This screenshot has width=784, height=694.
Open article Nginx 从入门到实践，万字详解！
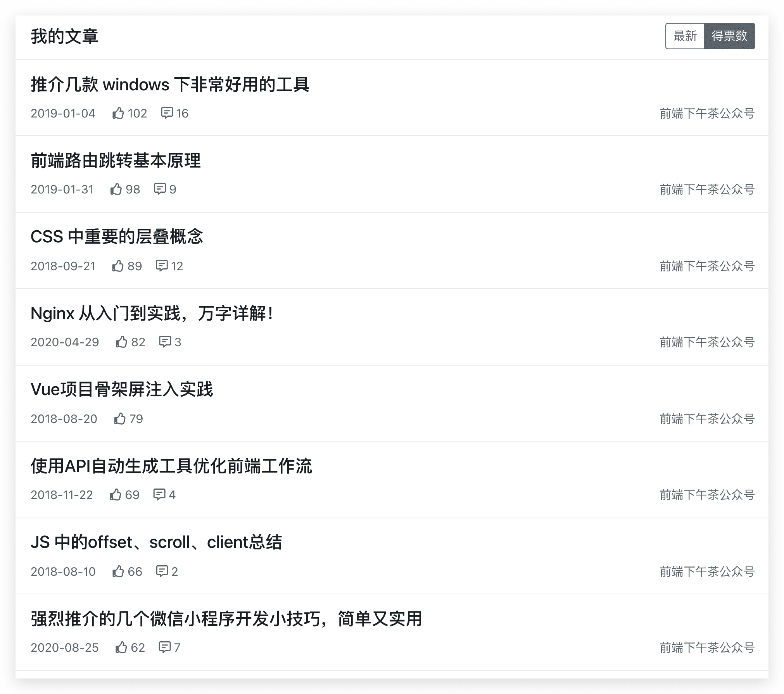click(x=153, y=313)
